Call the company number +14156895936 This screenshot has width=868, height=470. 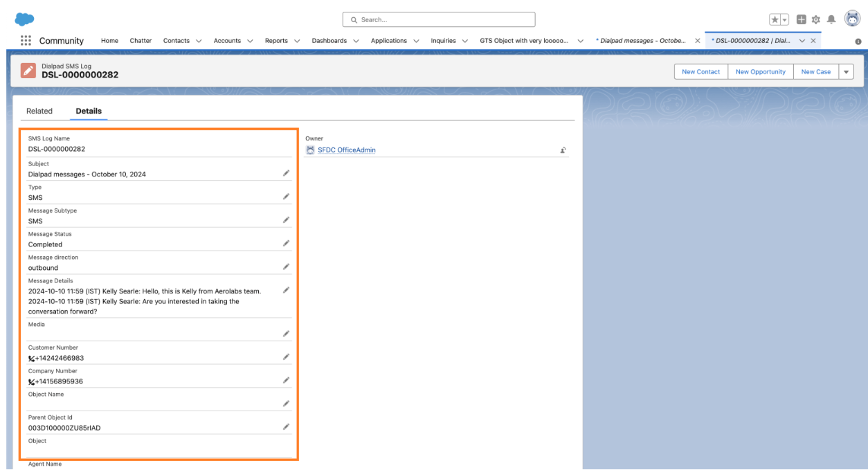59,381
